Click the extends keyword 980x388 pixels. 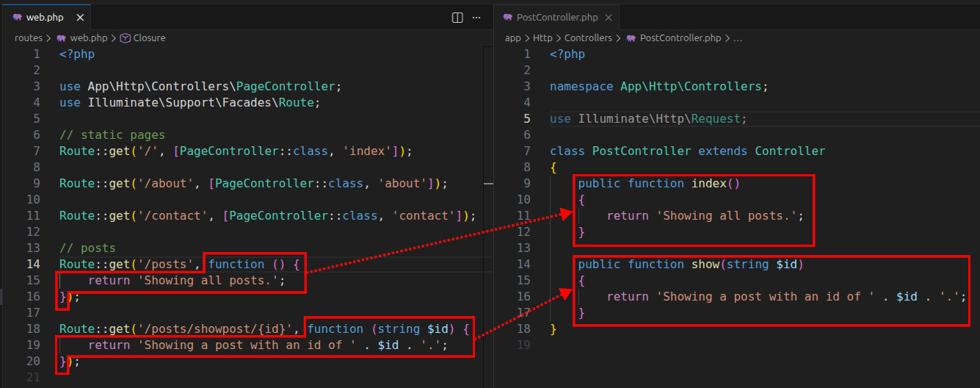(x=723, y=151)
